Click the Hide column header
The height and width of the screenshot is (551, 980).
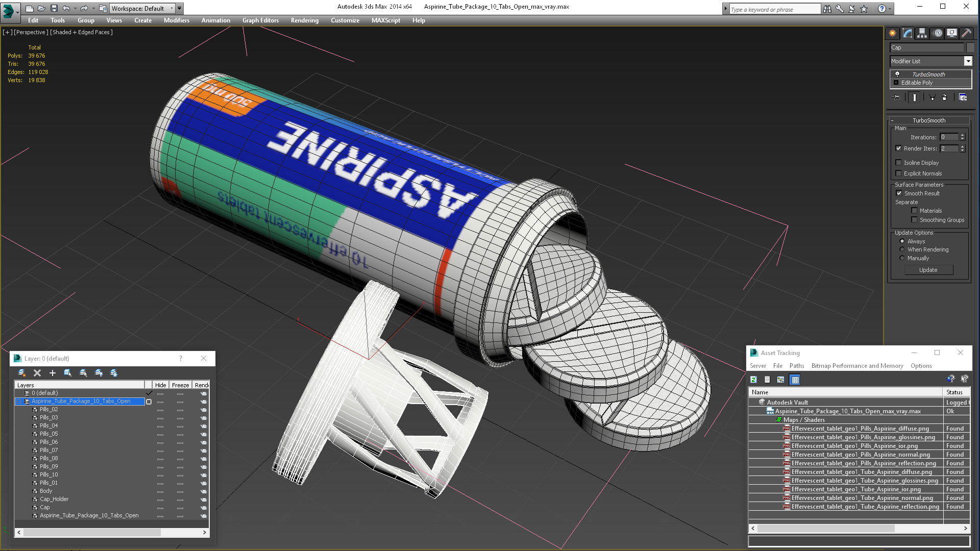click(160, 385)
